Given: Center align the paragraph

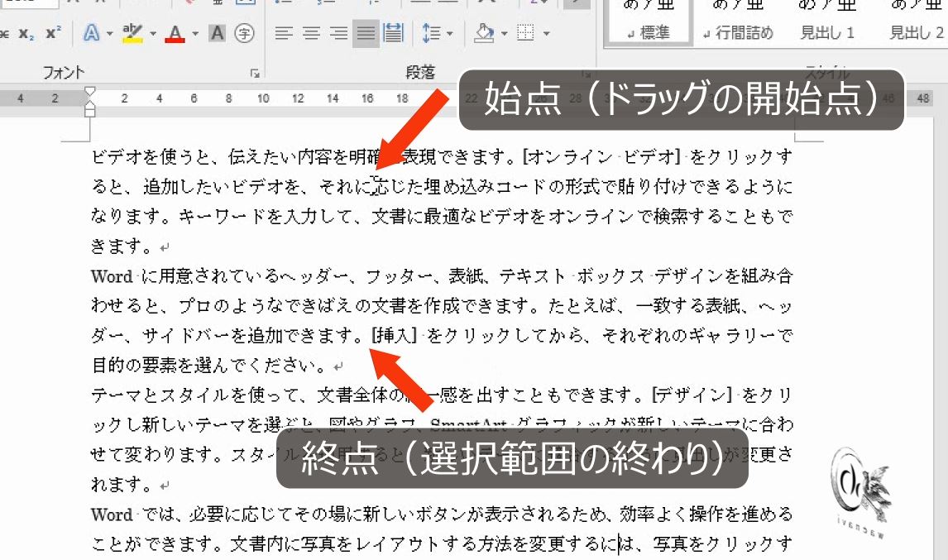Looking at the screenshot, I should tap(311, 33).
